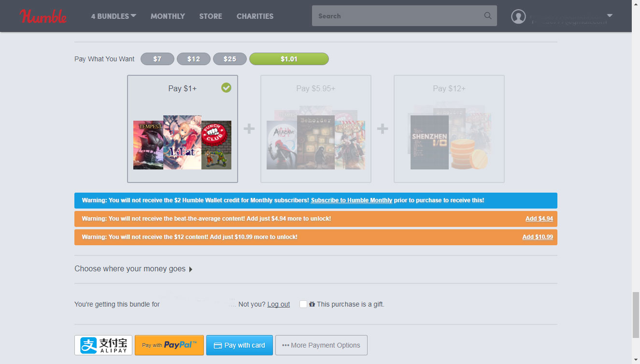Viewport: 640px width, 364px height.
Task: Select the $25 payment amount
Action: [230, 59]
